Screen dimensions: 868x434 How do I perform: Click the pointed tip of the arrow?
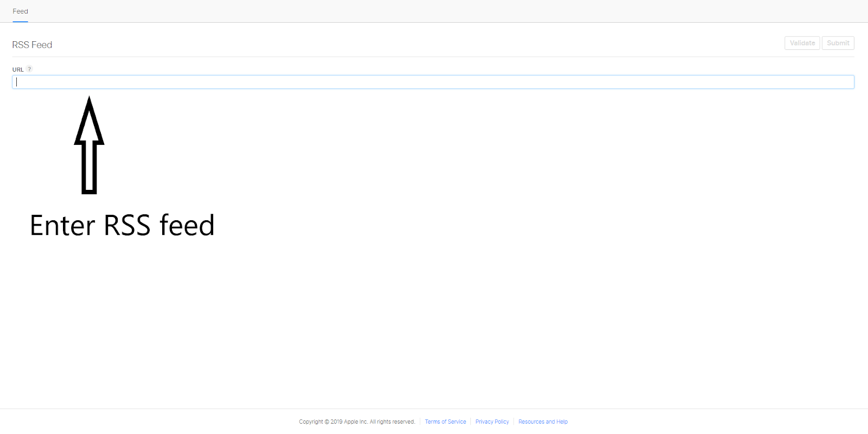point(89,99)
